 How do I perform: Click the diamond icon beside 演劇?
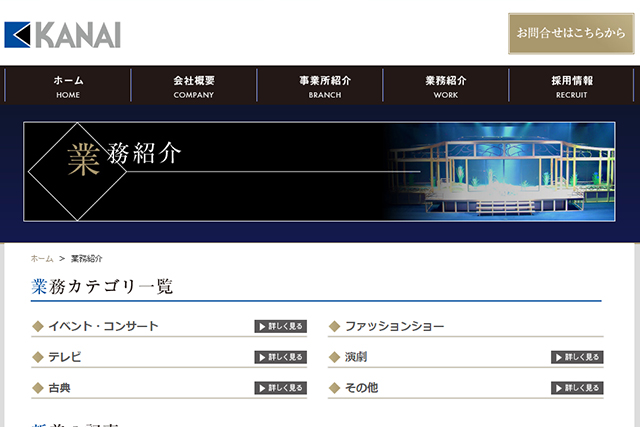pyautogui.click(x=335, y=357)
